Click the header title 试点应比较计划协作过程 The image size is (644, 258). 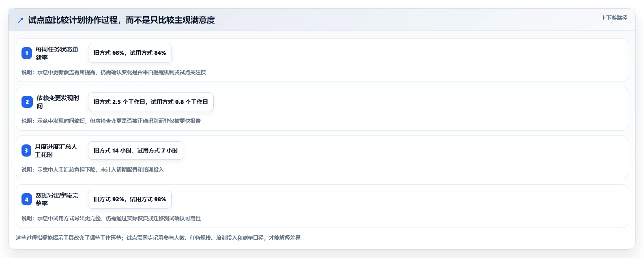point(122,20)
